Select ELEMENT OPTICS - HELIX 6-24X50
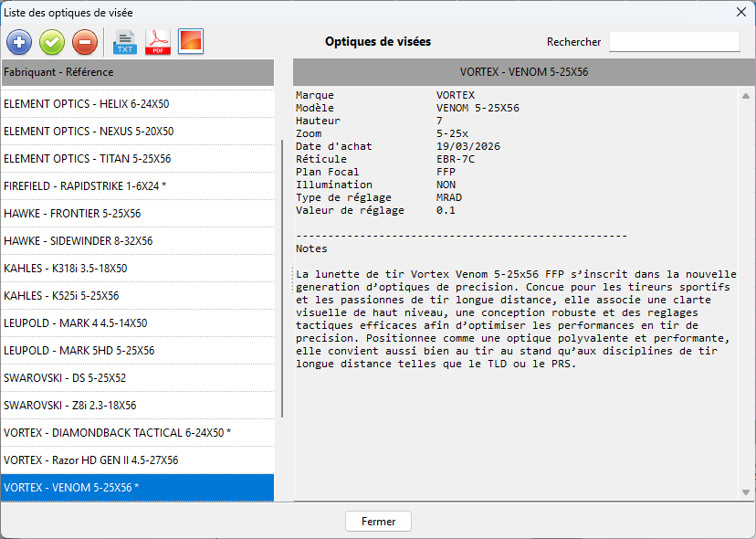 (x=137, y=104)
